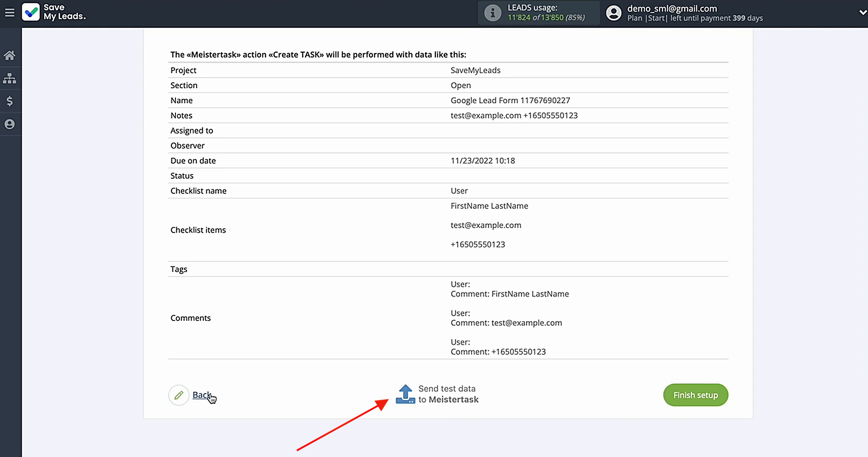Click the Tags row label
Screen dimensions: 868x457
pos(179,269)
